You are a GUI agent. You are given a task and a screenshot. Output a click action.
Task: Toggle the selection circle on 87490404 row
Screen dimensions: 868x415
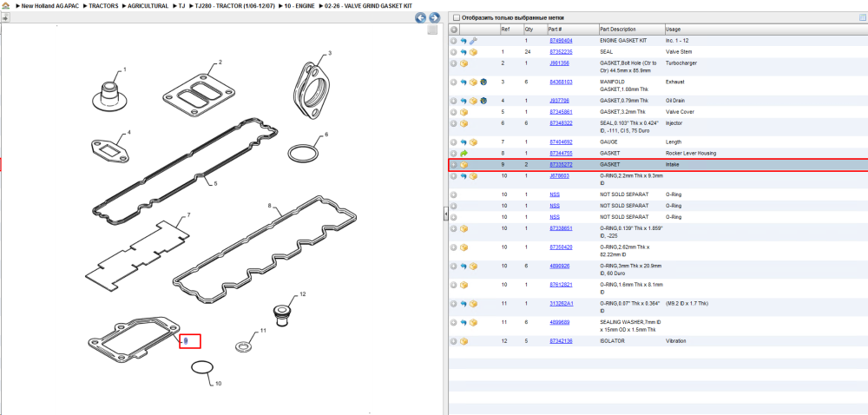(454, 41)
